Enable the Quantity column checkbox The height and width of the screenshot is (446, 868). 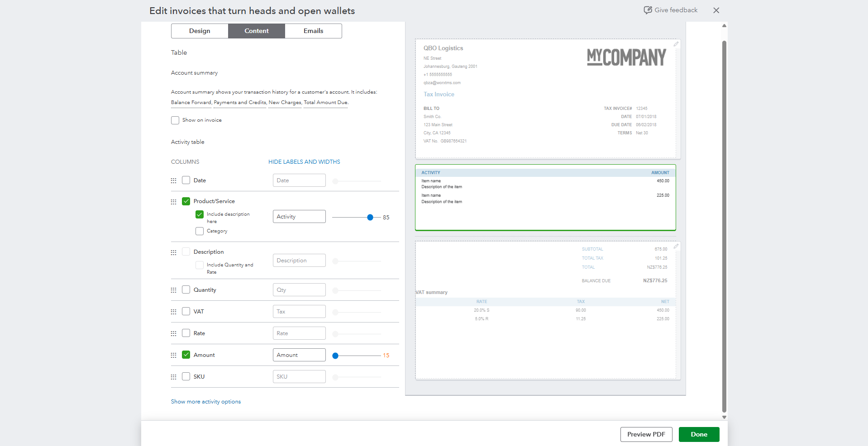click(x=186, y=289)
